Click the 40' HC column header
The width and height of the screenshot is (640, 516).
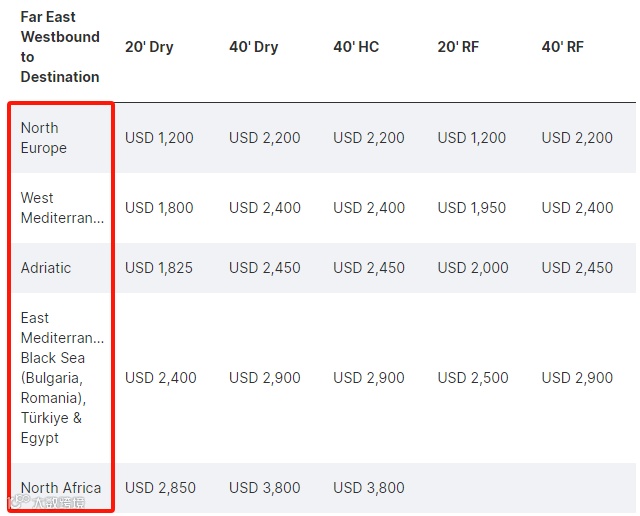pos(356,47)
